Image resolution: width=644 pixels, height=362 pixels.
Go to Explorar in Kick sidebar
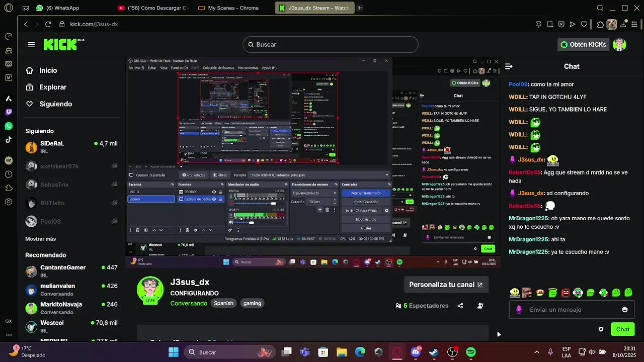[x=53, y=87]
